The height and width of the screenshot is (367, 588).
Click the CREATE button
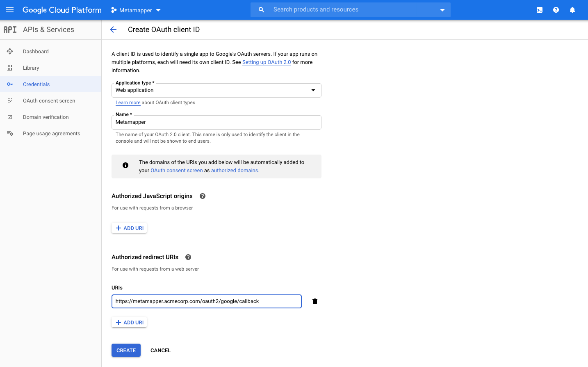point(126,350)
